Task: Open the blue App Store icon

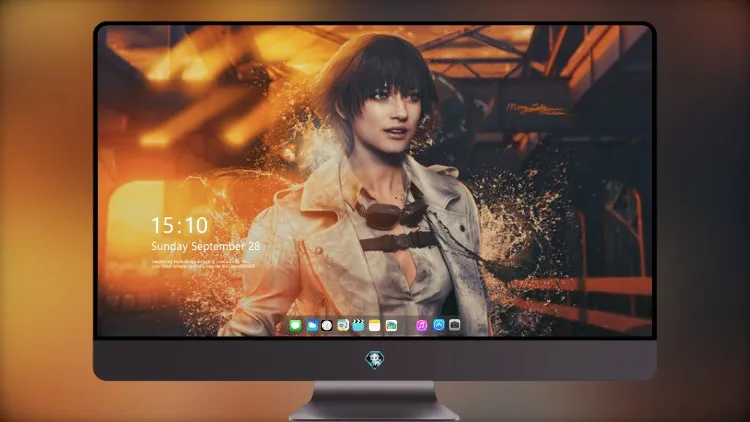Action: tap(439, 325)
